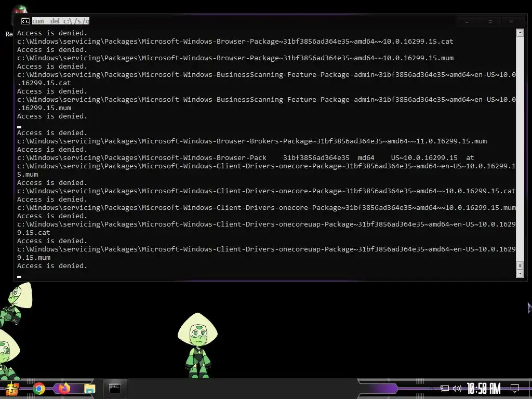Click the wrapped '9.15.mum' line fragment
The image size is (532, 399).
point(34,258)
